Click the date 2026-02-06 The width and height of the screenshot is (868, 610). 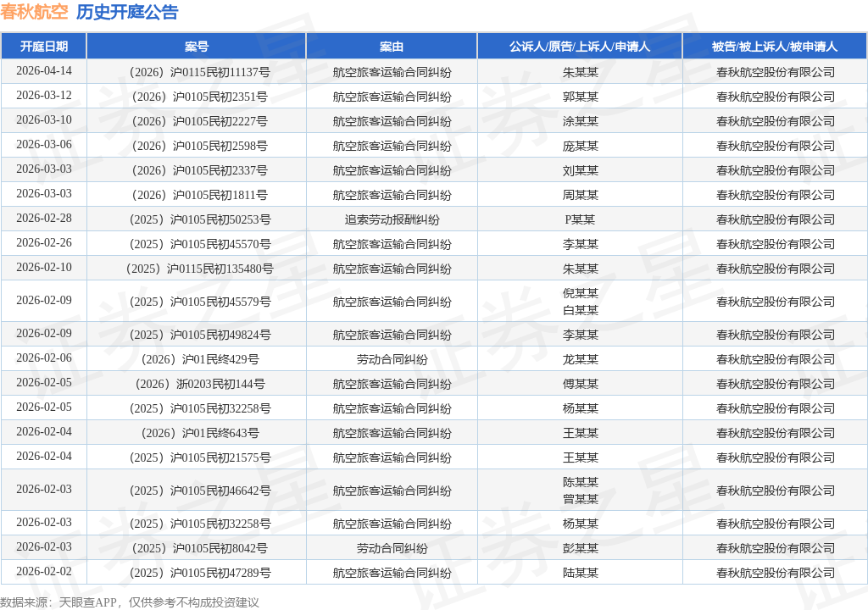(x=44, y=358)
